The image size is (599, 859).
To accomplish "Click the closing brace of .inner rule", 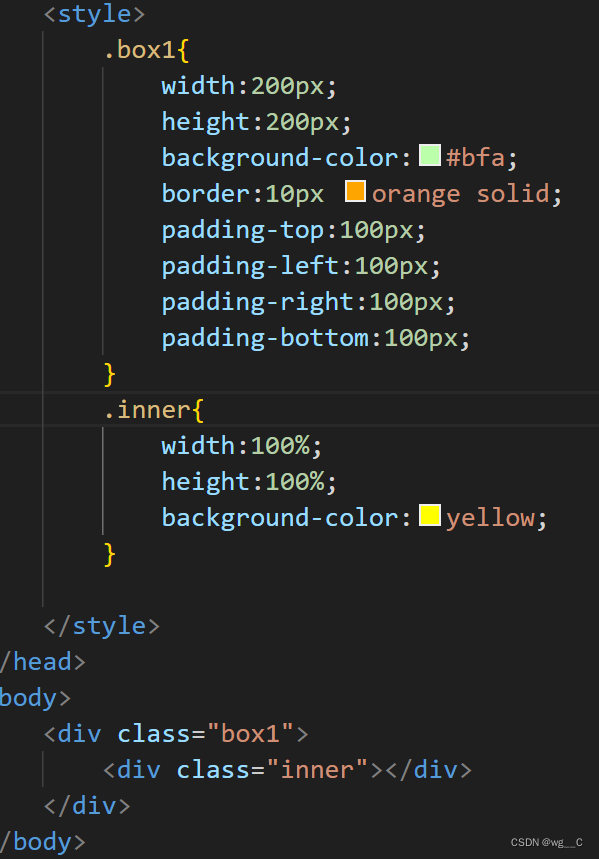I will (110, 554).
